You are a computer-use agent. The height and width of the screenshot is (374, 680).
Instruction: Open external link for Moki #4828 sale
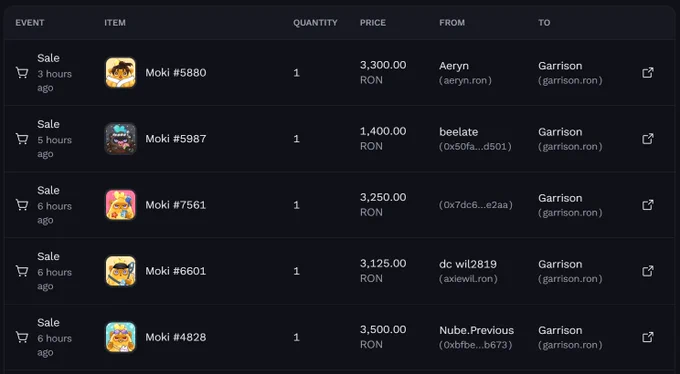click(x=647, y=337)
